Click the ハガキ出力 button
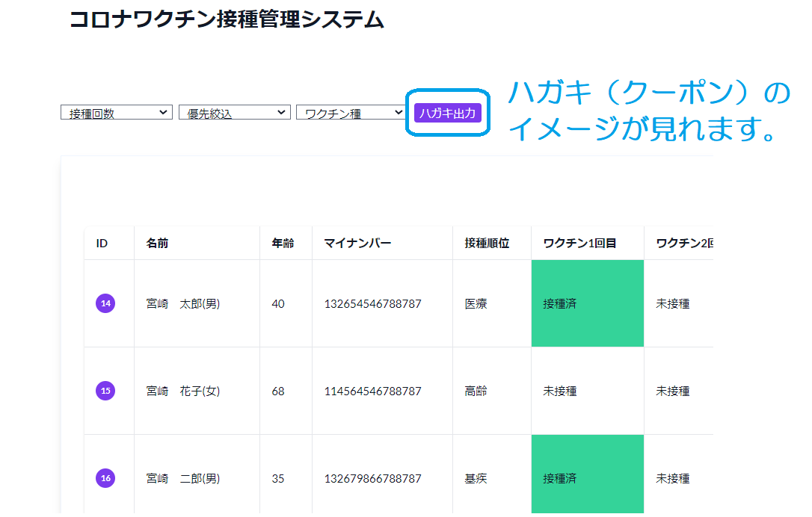This screenshot has height=517, width=812. click(447, 113)
